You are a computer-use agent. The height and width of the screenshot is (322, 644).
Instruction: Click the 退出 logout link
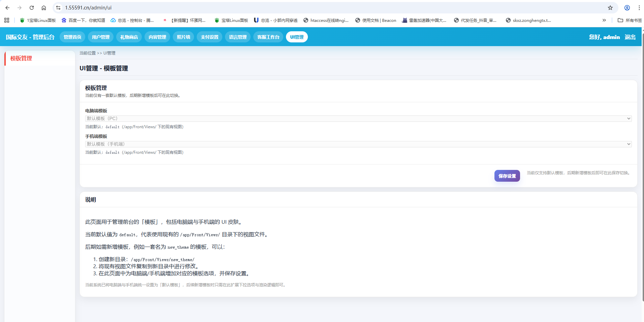[630, 37]
